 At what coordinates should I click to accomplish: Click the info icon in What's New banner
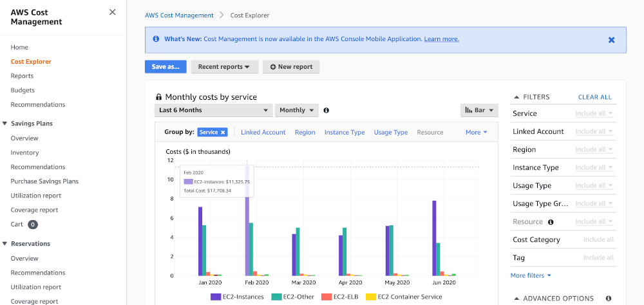(156, 39)
